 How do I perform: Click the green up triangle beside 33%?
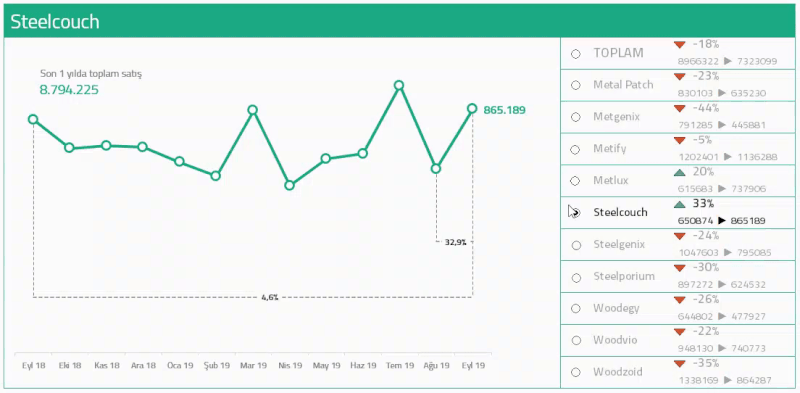(x=679, y=204)
